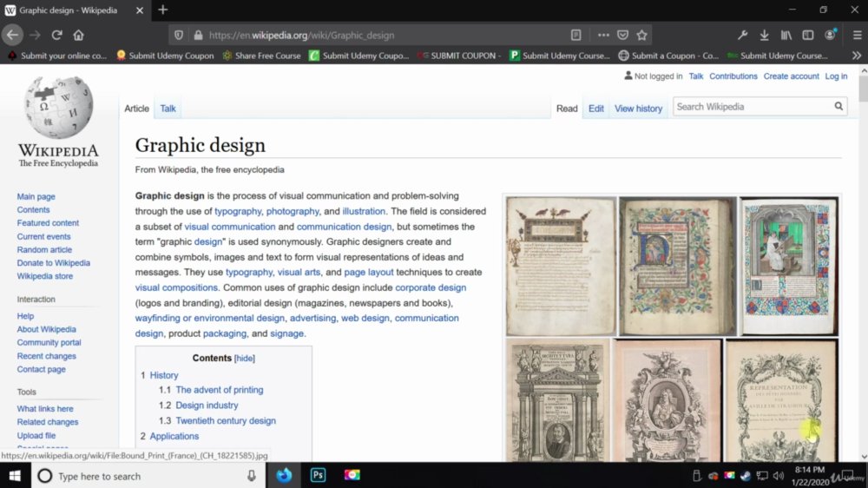Open the Edit tab
This screenshot has width=868, height=488.
click(596, 109)
